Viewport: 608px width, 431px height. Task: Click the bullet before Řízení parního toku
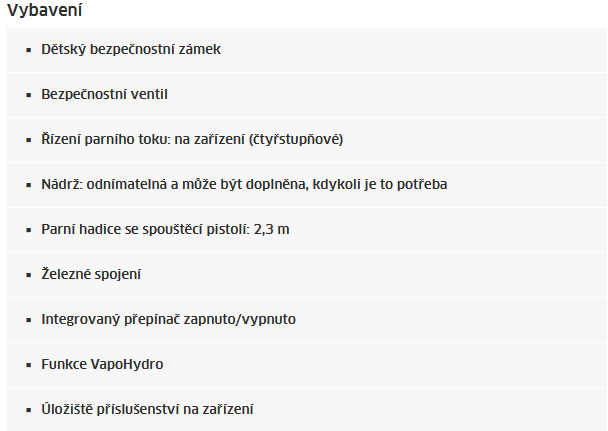(x=29, y=139)
